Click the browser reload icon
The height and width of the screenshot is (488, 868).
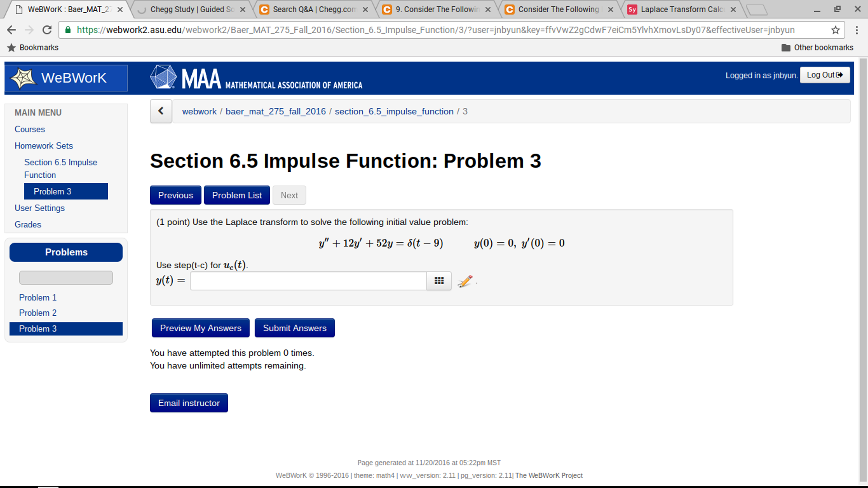point(47,30)
